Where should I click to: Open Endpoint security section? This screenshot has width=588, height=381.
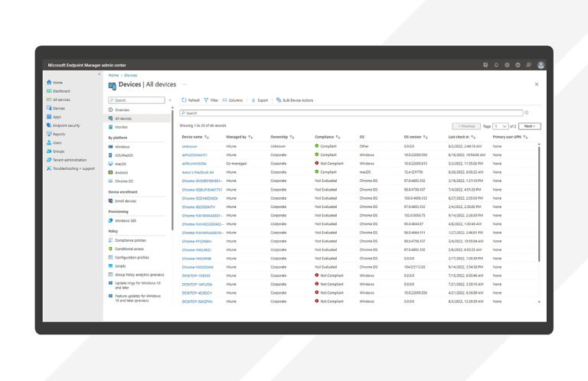pyautogui.click(x=63, y=125)
